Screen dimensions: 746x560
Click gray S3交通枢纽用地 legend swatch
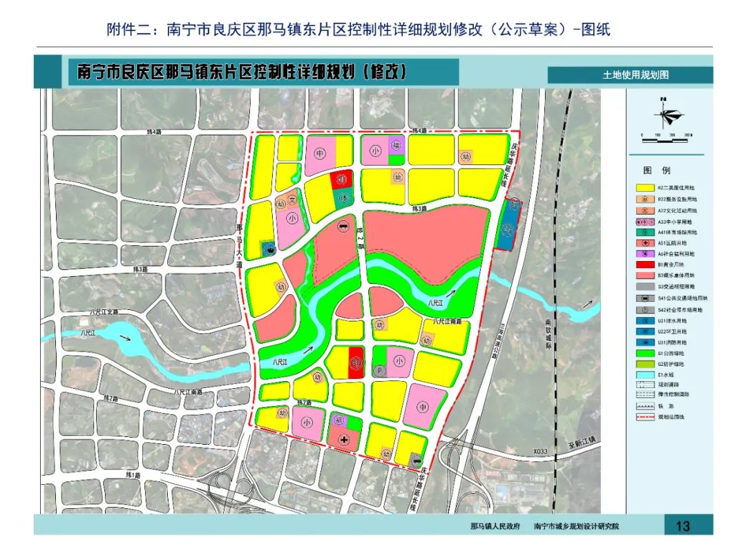pos(645,287)
